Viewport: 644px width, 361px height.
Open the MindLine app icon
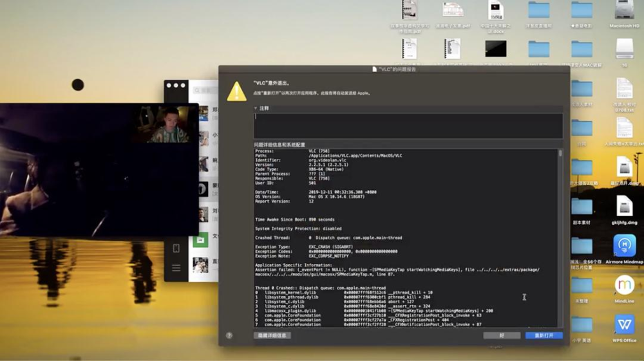624,284
